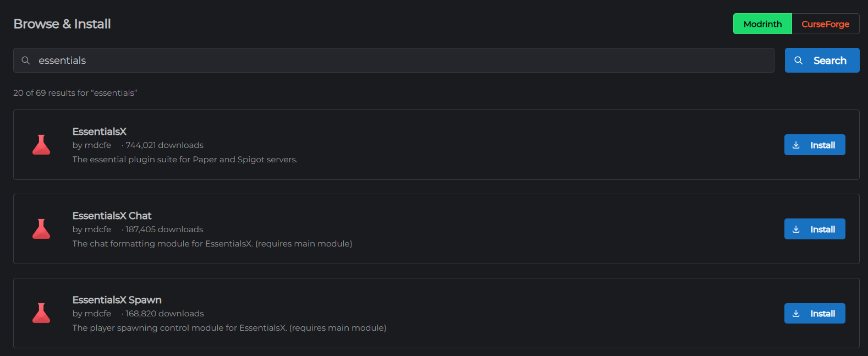Click the blue Search button
This screenshot has height=356, width=868.
point(822,61)
